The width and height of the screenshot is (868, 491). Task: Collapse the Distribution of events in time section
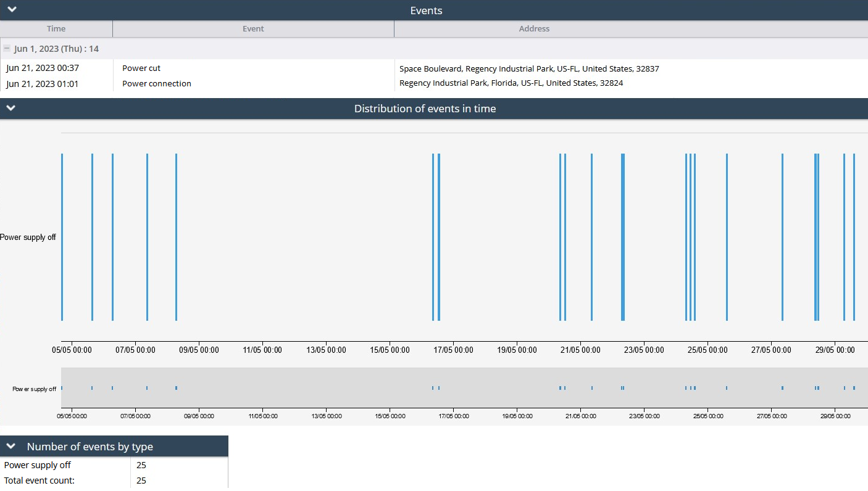click(x=11, y=108)
